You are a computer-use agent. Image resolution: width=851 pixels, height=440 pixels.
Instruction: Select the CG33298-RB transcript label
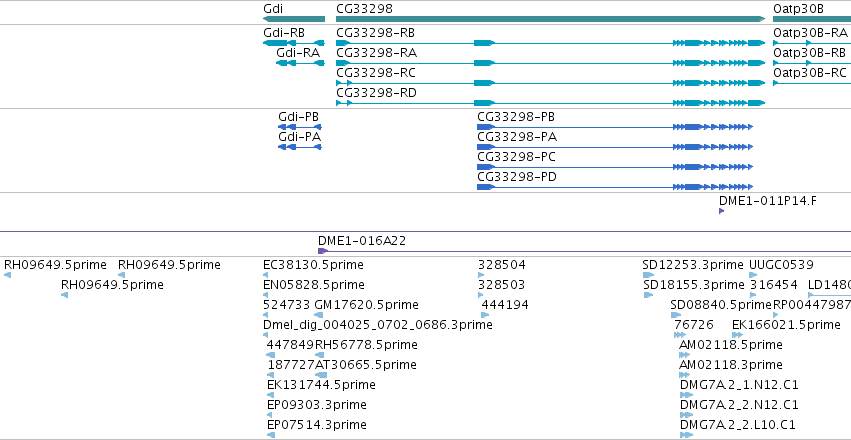click(x=376, y=33)
